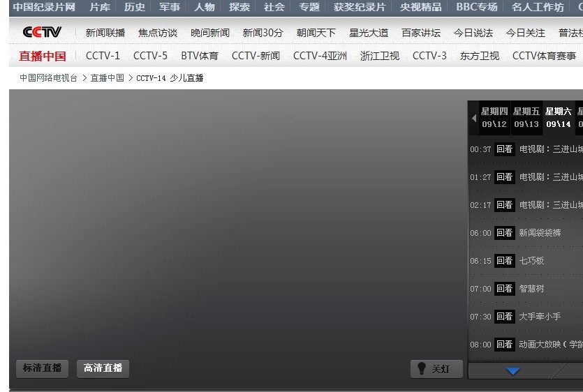Open CCTV体育赛事 channel link
Viewport: 583px width, 392px height.
click(x=544, y=56)
